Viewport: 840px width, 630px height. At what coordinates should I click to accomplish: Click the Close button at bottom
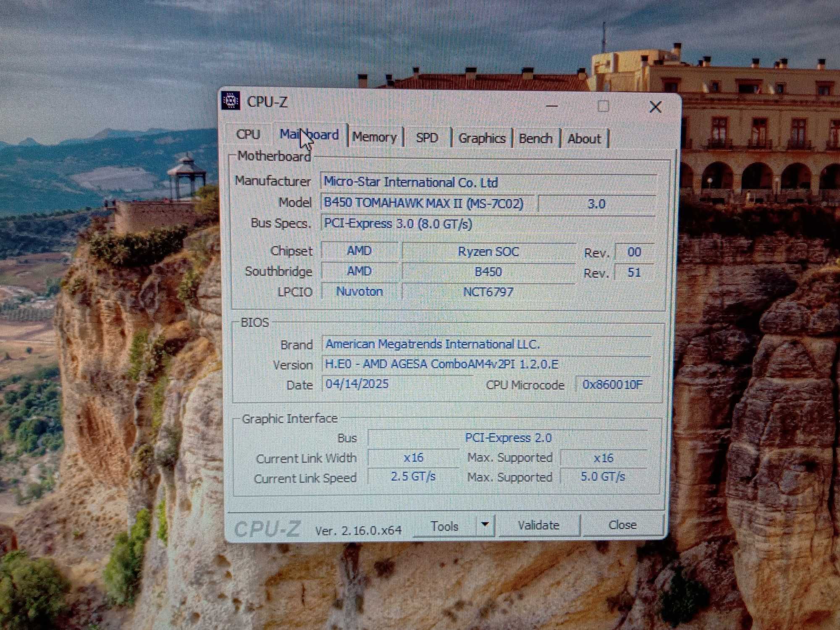click(x=622, y=525)
